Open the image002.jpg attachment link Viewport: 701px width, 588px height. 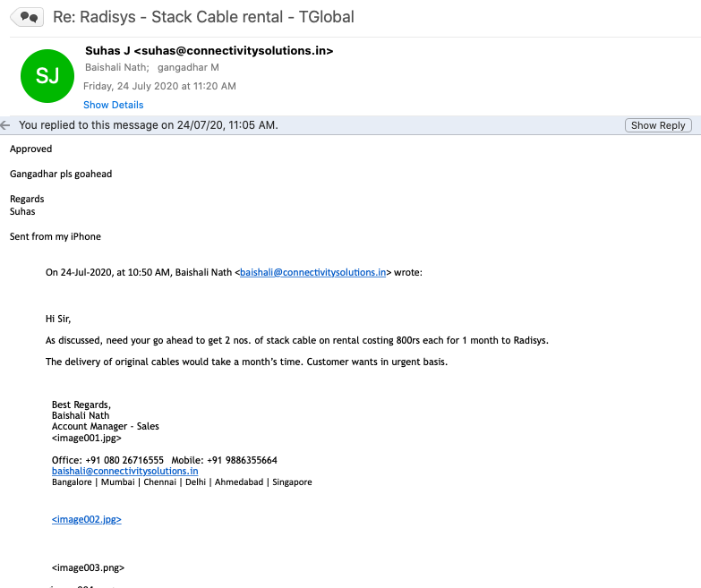tap(86, 519)
